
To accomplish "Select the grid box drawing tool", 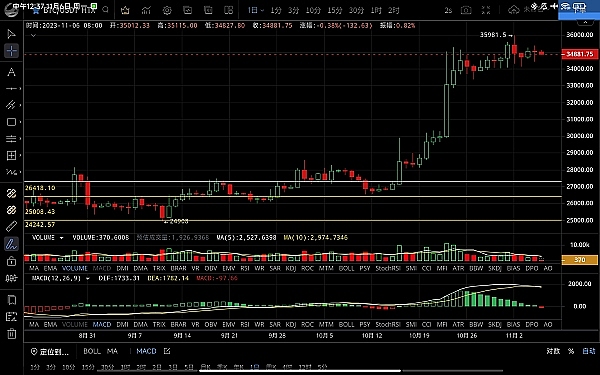I will pos(11,155).
